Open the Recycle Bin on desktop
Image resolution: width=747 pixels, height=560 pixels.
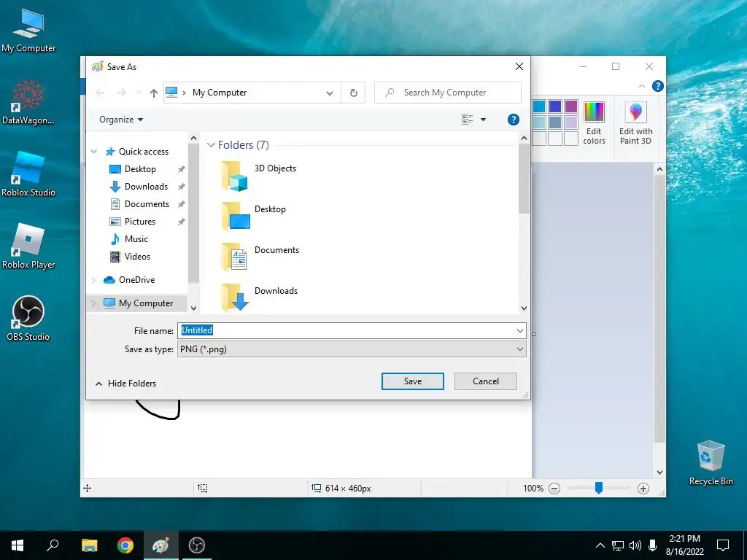click(711, 463)
